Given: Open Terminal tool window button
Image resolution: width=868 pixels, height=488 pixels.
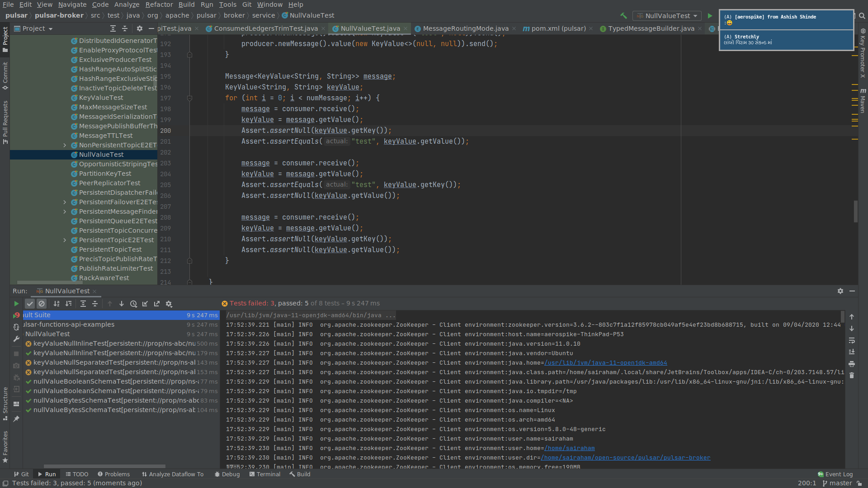Looking at the screenshot, I should 265,474.
